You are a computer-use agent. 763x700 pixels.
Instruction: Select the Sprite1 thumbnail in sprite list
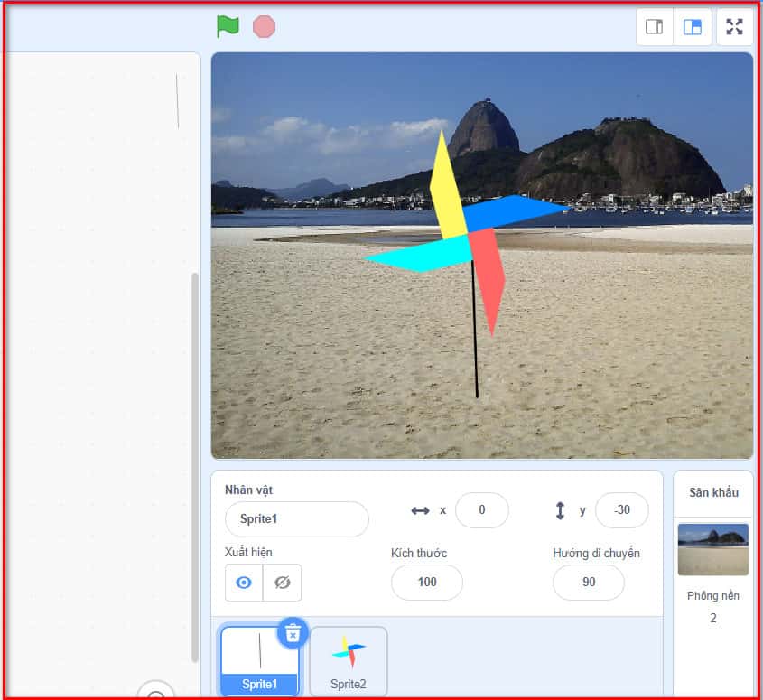click(259, 657)
